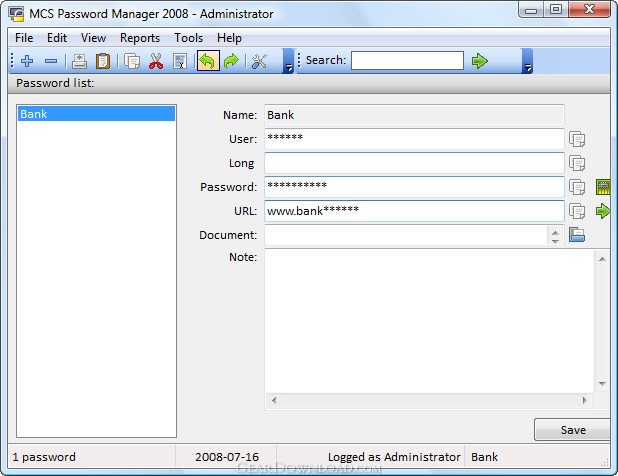Run search with green arrow beside Search

pos(479,61)
